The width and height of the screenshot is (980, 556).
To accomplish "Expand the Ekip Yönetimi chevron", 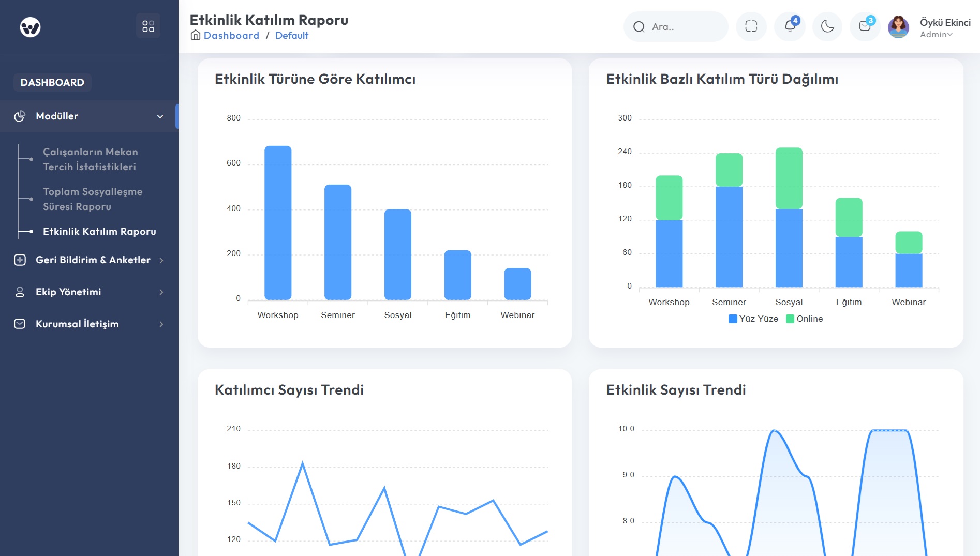I will click(x=161, y=292).
